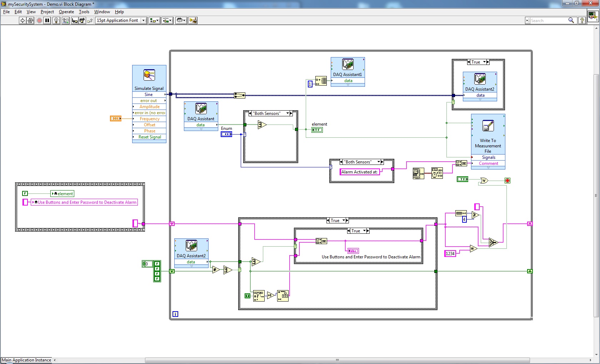
Task: Select the DAQ Assistant icon near Enum
Action: click(201, 108)
